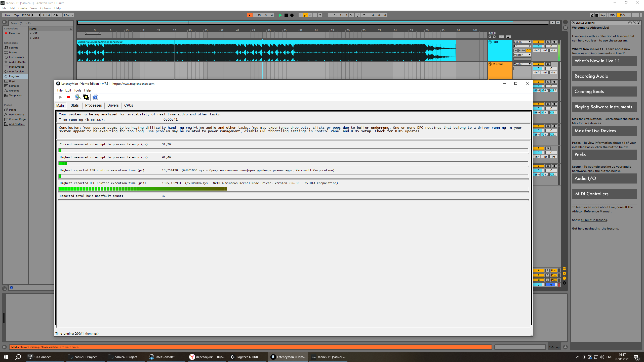Toggle the Returns show/hide R button
This screenshot has height=362, width=644.
pyautogui.click(x=564, y=274)
